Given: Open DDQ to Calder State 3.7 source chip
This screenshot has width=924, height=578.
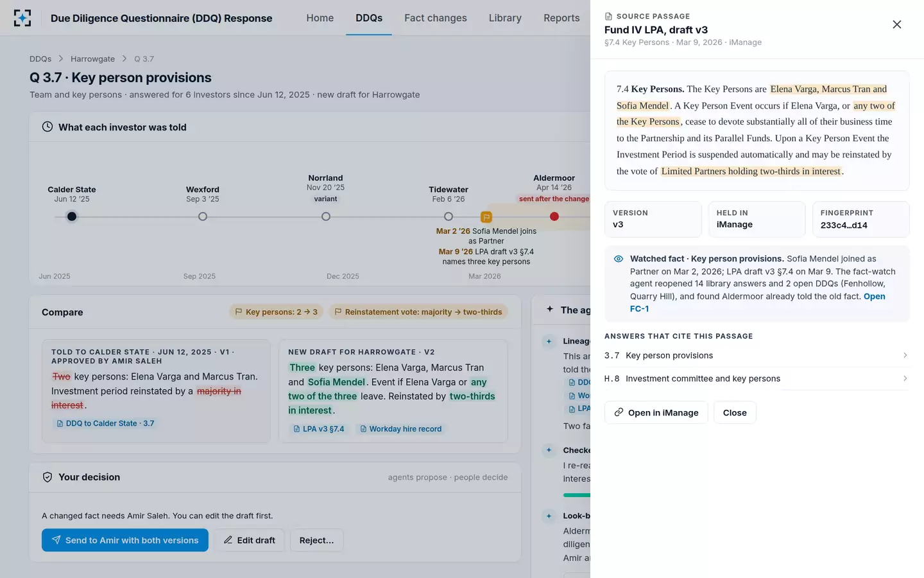Looking at the screenshot, I should 105,423.
